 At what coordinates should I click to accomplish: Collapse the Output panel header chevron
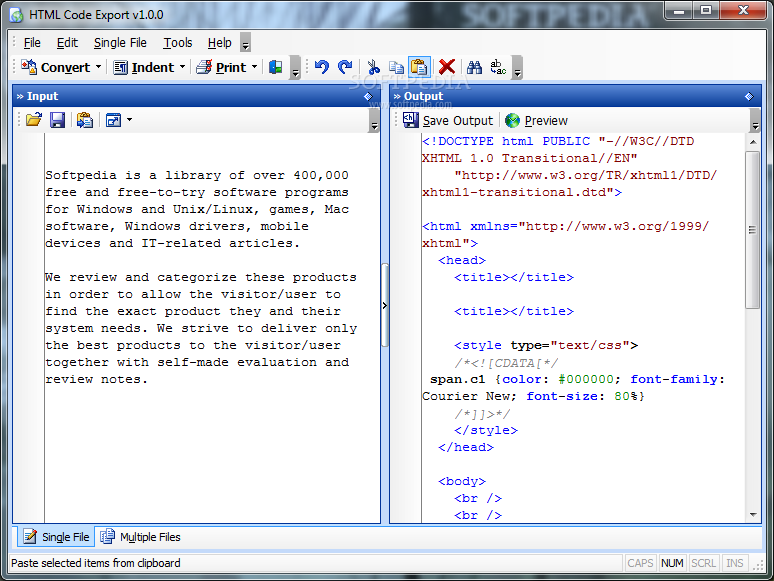coord(397,96)
